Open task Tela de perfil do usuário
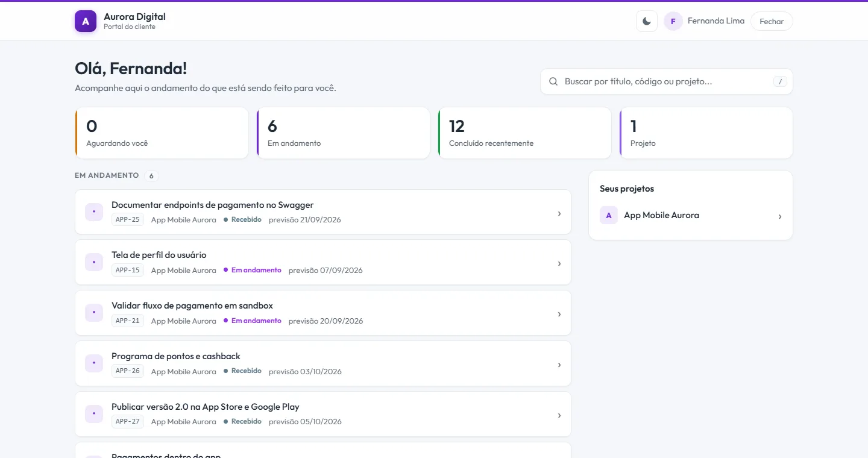This screenshot has width=868, height=458. point(323,262)
